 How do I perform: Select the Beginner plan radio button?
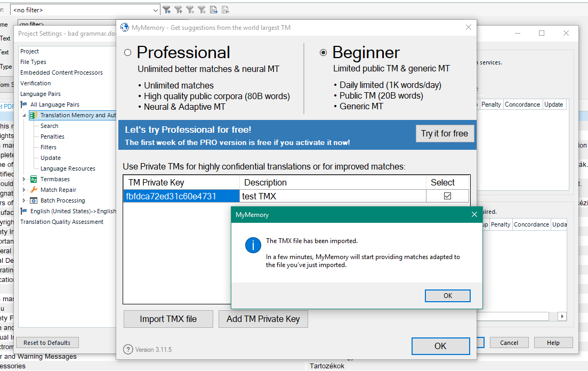point(323,53)
